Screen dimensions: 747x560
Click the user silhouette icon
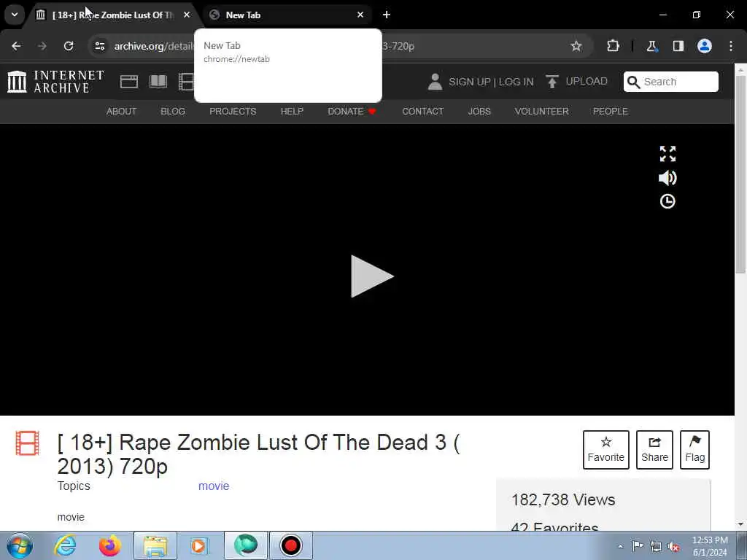[435, 82]
